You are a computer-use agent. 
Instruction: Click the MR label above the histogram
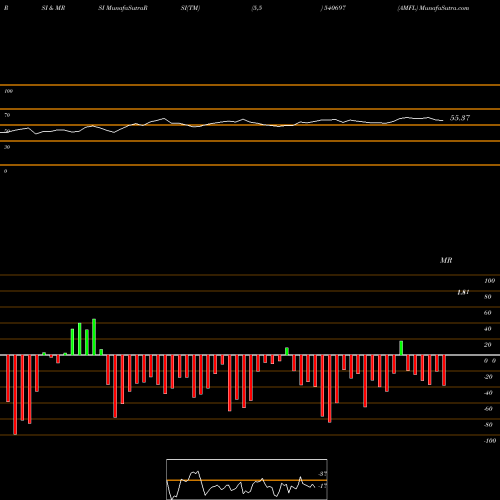coord(446,260)
